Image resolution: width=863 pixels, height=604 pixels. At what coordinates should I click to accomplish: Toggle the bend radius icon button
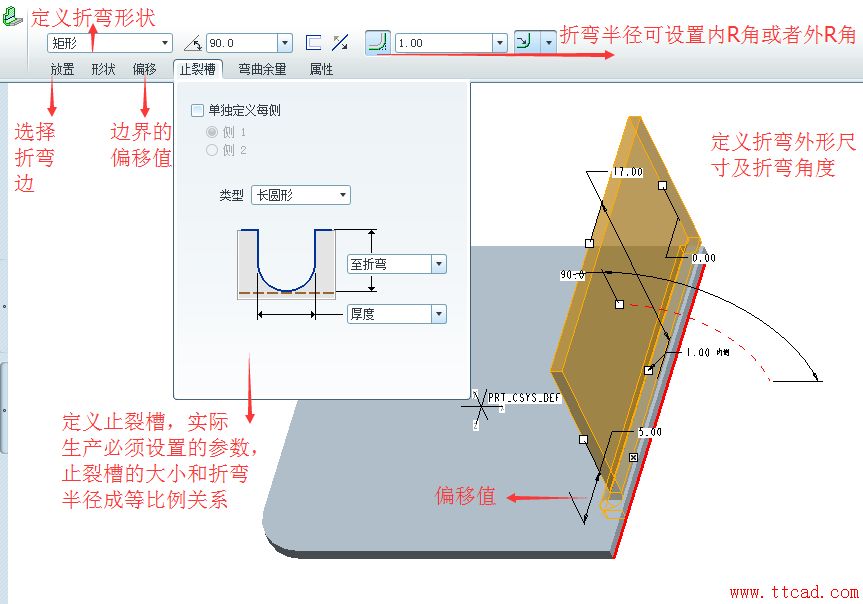point(378,42)
